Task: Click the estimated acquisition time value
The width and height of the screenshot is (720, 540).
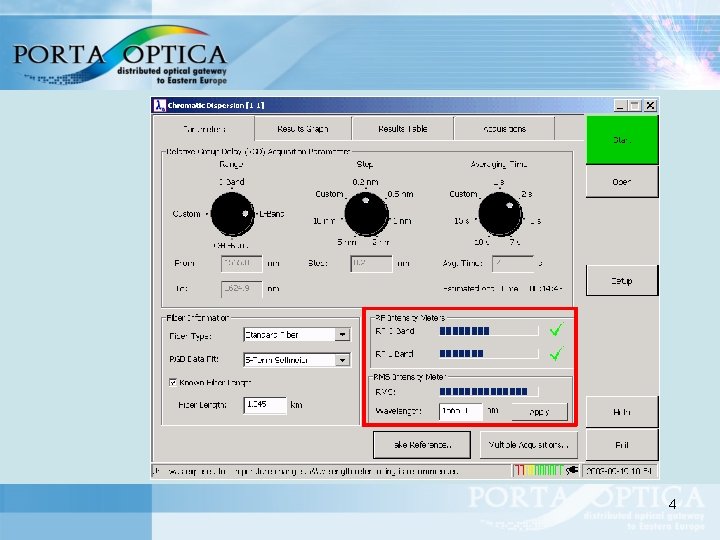Action: coord(545,289)
